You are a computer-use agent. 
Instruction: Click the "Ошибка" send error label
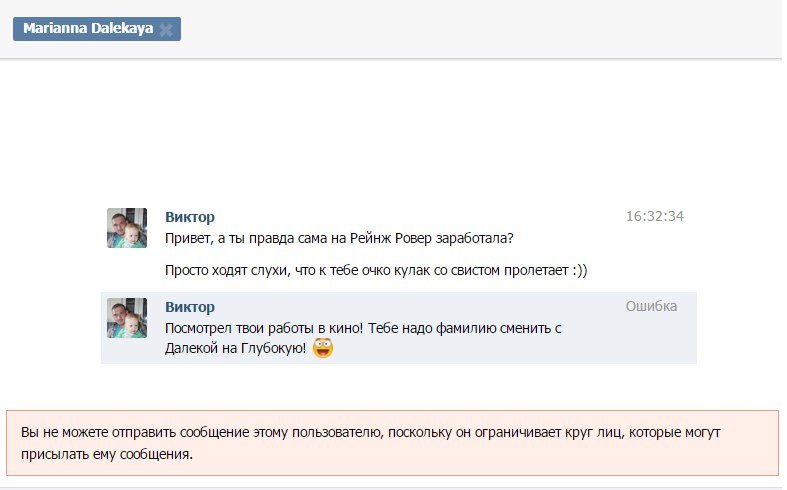pos(651,306)
